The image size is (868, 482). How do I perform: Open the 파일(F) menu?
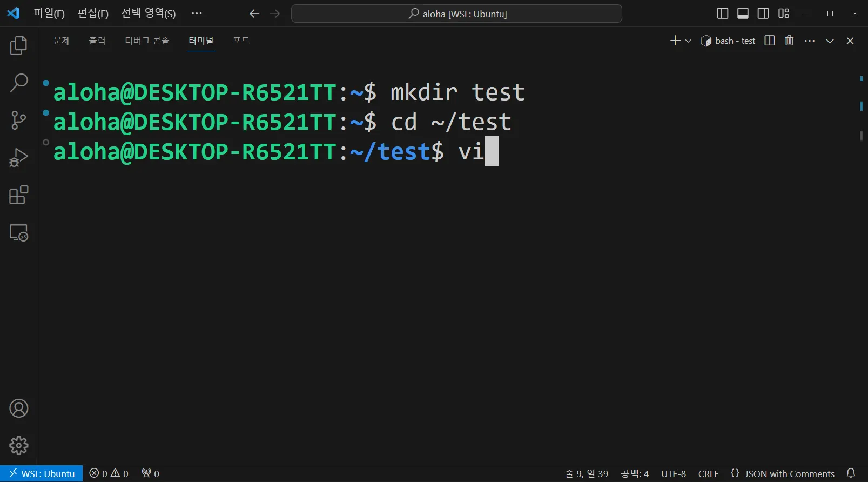49,14
